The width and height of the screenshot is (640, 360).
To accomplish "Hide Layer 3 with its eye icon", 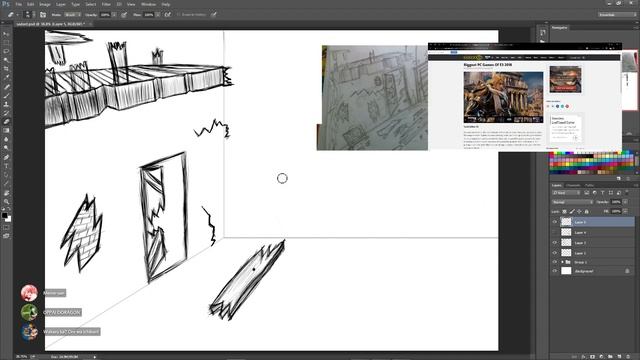I will coord(555,242).
